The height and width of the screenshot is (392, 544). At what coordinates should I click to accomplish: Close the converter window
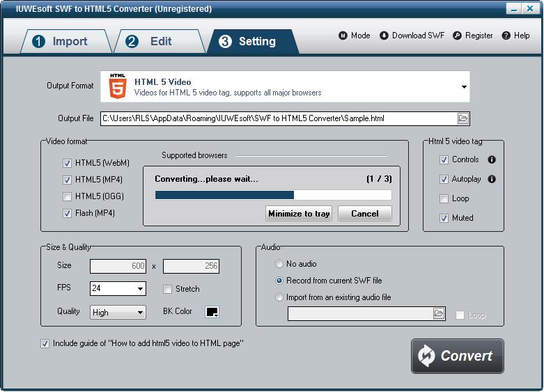(530, 8)
